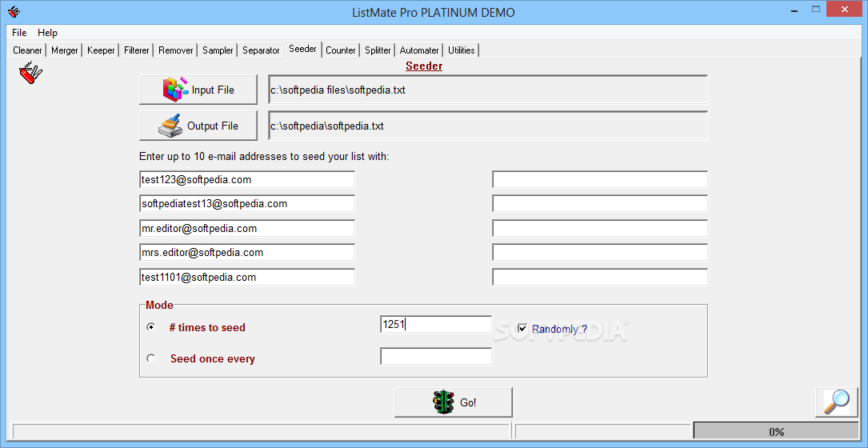The height and width of the screenshot is (448, 868).
Task: Click the empty email field beside test123@softpedia.com
Action: coord(600,179)
